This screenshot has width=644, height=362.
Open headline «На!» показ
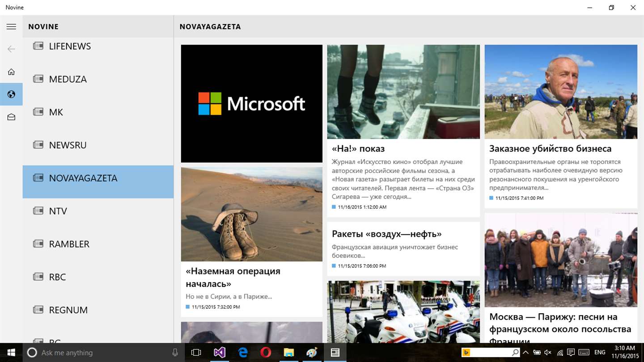(358, 148)
